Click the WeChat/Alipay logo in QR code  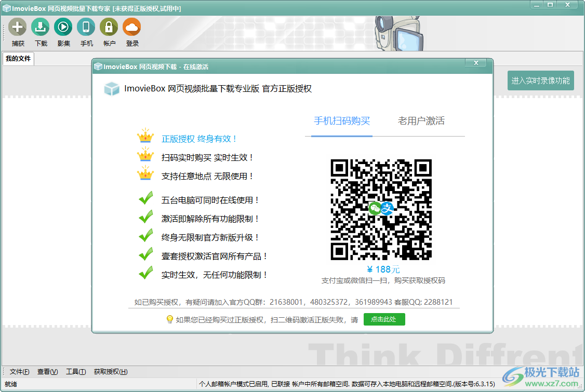381,209
